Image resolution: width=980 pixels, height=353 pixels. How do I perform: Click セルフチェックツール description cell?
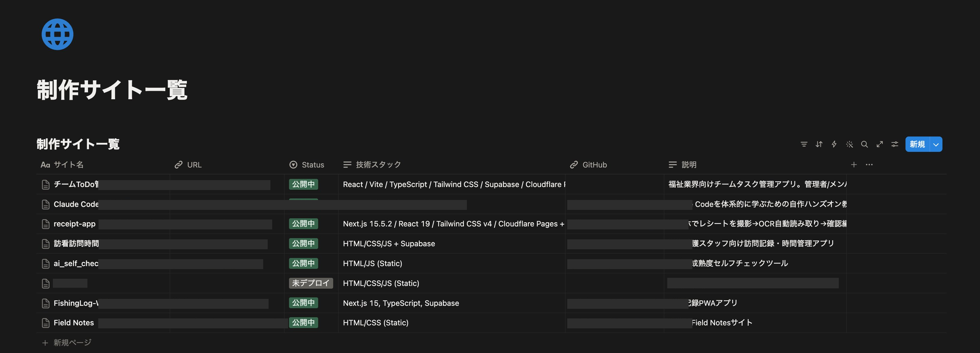(x=755, y=263)
